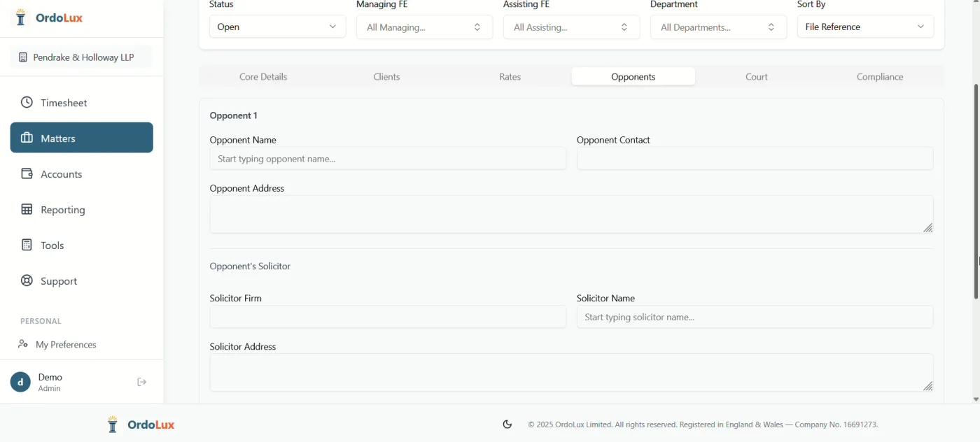Image resolution: width=980 pixels, height=442 pixels.
Task: Click the Tools calculator icon
Action: click(27, 245)
